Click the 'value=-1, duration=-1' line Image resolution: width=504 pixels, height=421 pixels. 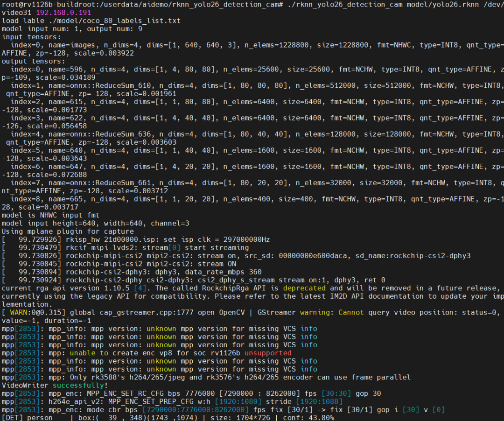[46, 320]
